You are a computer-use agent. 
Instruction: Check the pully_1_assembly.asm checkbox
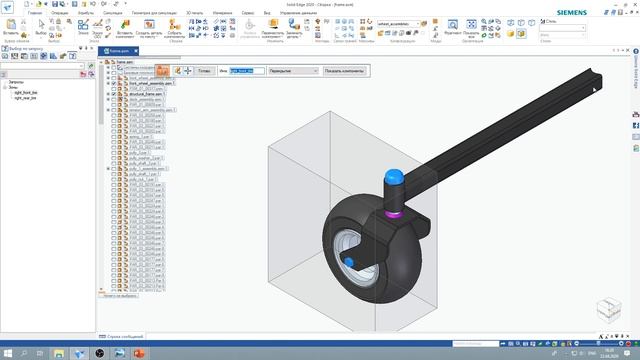coord(114,168)
